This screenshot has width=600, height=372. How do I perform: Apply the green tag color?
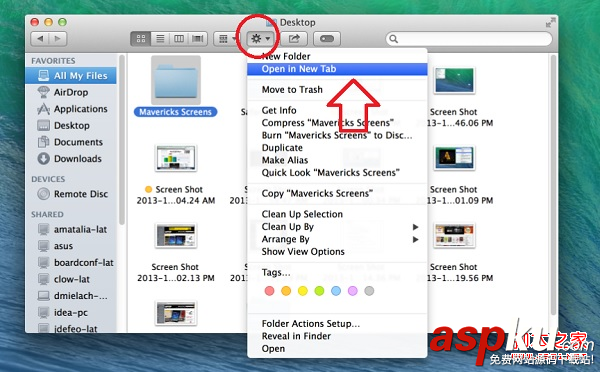(x=319, y=291)
